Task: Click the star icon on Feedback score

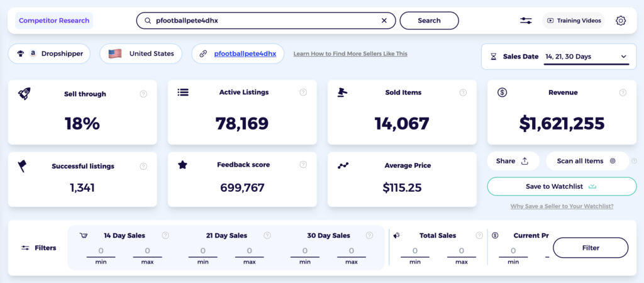Action: point(182,165)
